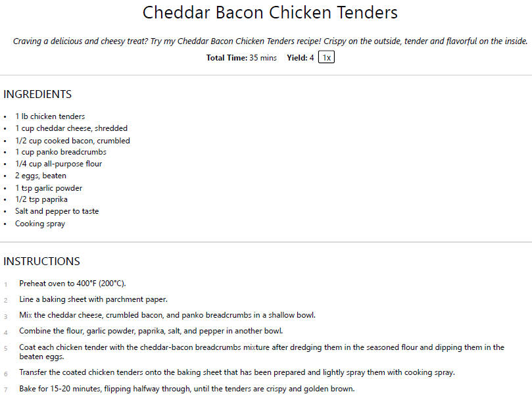Click ingredient '1/4 cup all-purpose flour'
The image size is (532, 396).
(x=59, y=164)
